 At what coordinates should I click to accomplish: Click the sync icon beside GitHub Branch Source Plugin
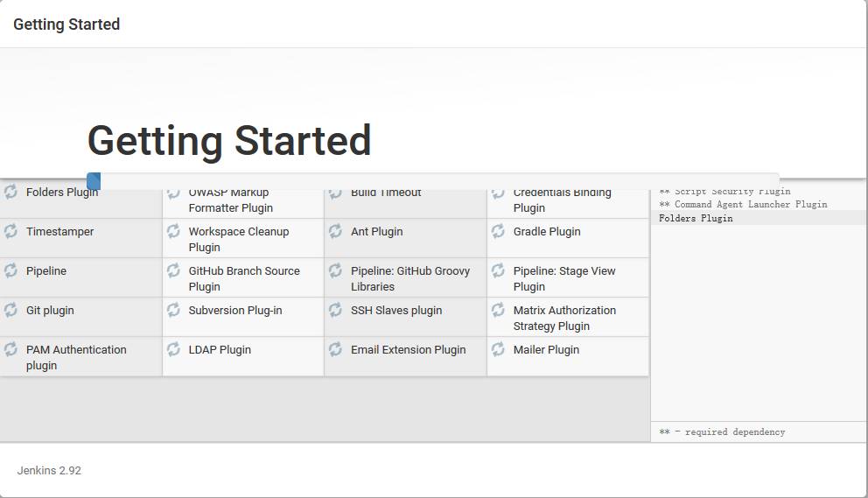pyautogui.click(x=173, y=270)
